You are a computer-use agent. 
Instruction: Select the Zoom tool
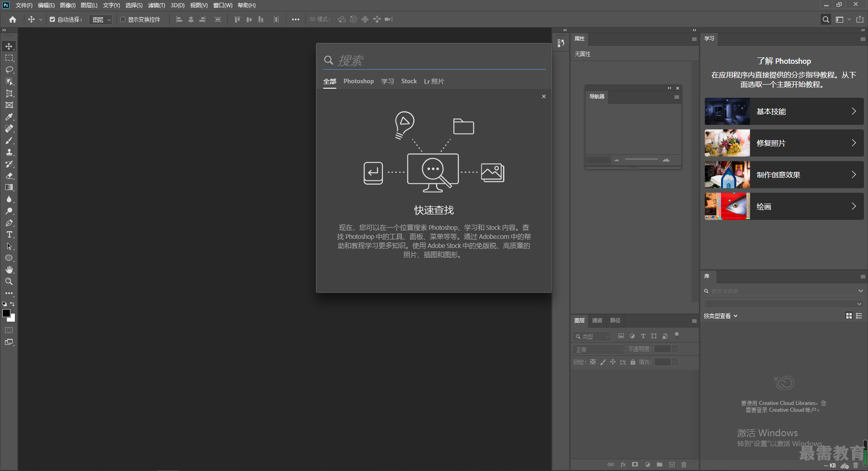pyautogui.click(x=9, y=281)
